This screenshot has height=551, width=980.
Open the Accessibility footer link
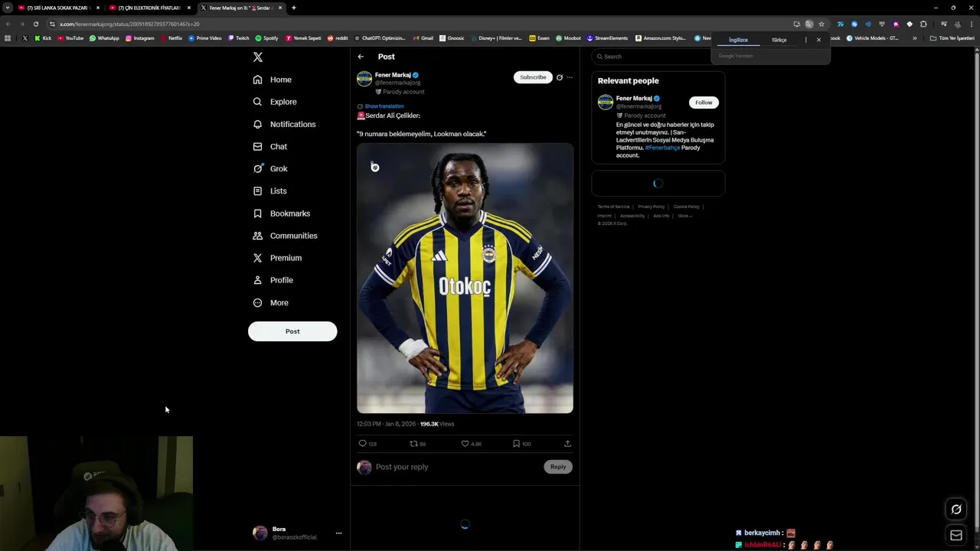(x=632, y=216)
